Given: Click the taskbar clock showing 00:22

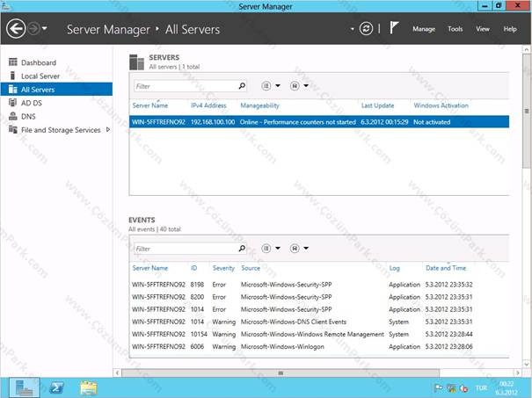Looking at the screenshot, I should pyautogui.click(x=506, y=387).
